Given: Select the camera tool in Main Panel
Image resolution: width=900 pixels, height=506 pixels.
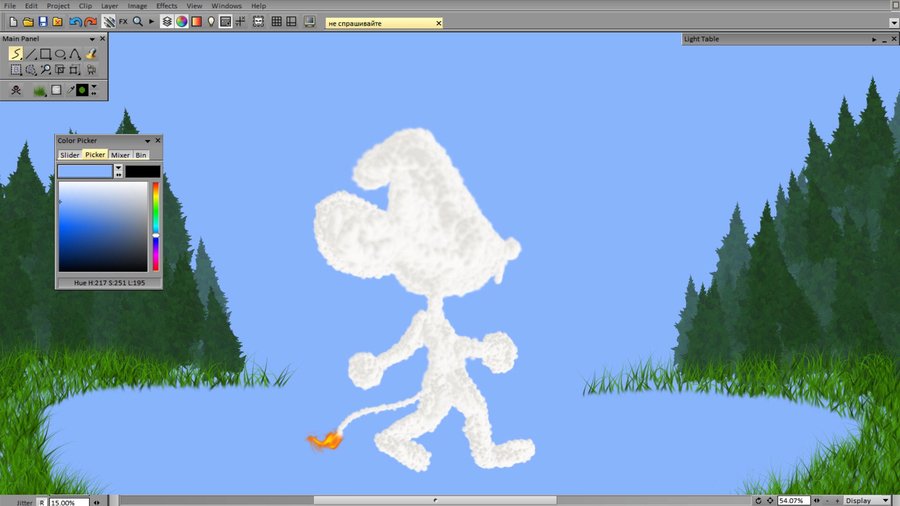Looking at the screenshot, I should coord(91,69).
